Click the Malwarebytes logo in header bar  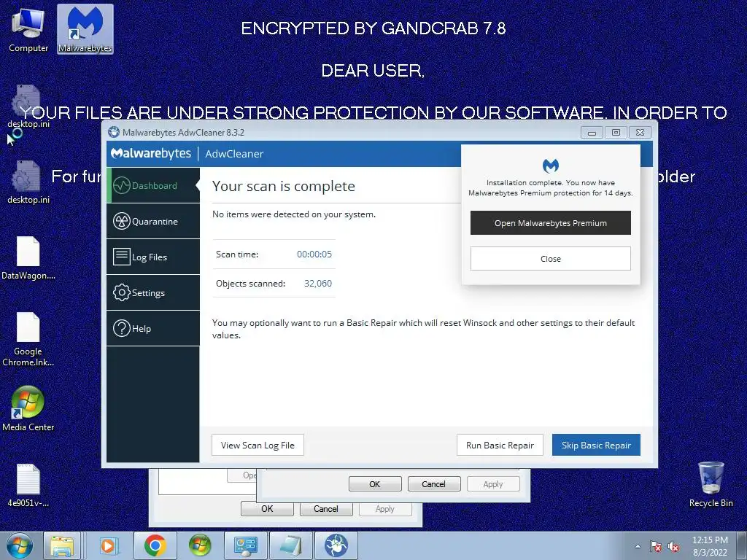150,153
